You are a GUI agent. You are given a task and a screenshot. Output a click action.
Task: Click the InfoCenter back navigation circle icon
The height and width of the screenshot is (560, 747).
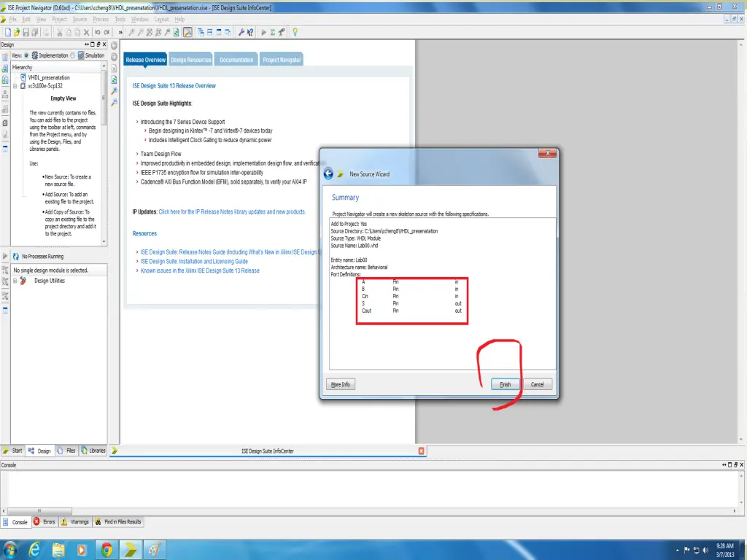pos(115,46)
